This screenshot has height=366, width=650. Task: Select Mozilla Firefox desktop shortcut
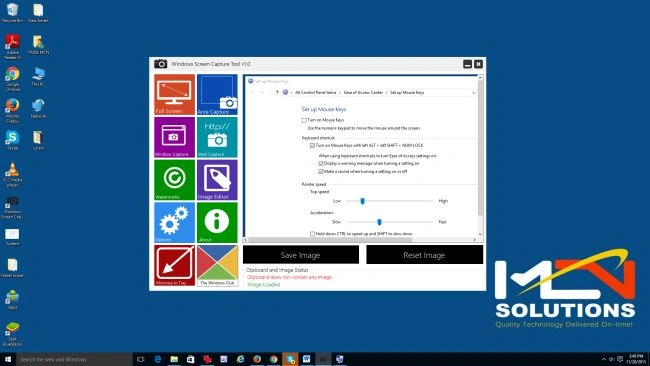pyautogui.click(x=12, y=111)
